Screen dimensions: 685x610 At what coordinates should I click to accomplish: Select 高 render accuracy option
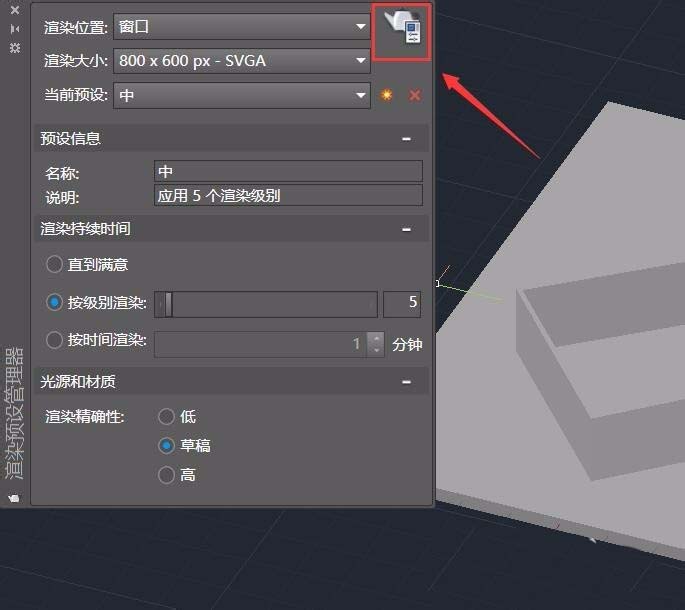point(166,475)
